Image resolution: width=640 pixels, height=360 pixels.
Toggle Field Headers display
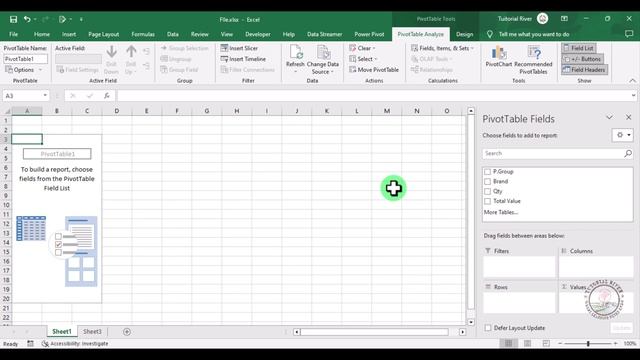coord(584,70)
